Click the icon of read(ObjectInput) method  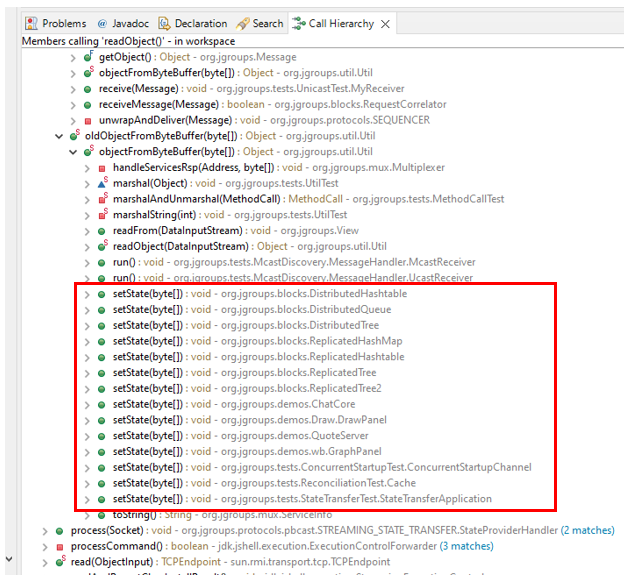(60, 562)
